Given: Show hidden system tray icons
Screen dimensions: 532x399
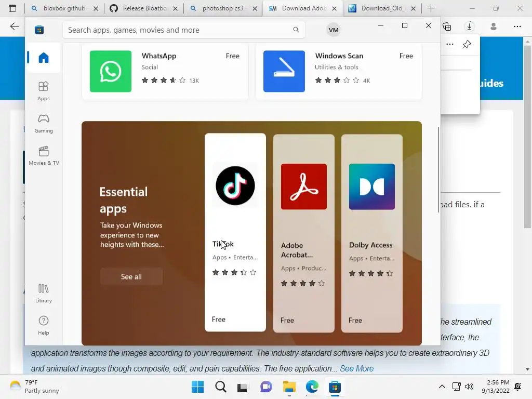Looking at the screenshot, I should [442, 387].
